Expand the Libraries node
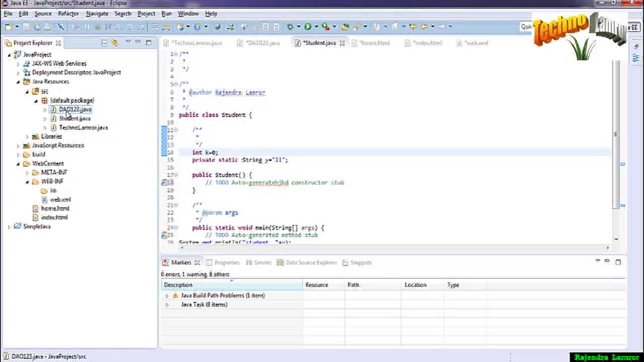This screenshot has width=644, height=362. (x=28, y=136)
